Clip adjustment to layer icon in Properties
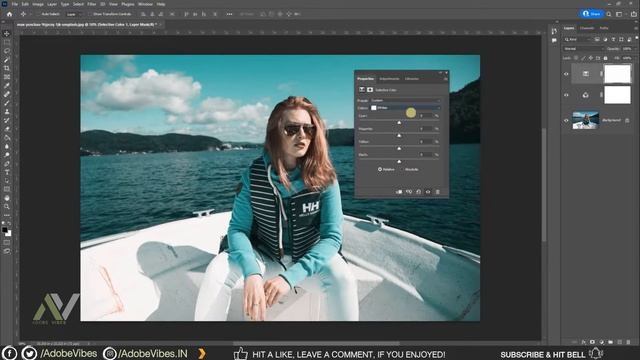This screenshot has width=640, height=360. [x=399, y=192]
